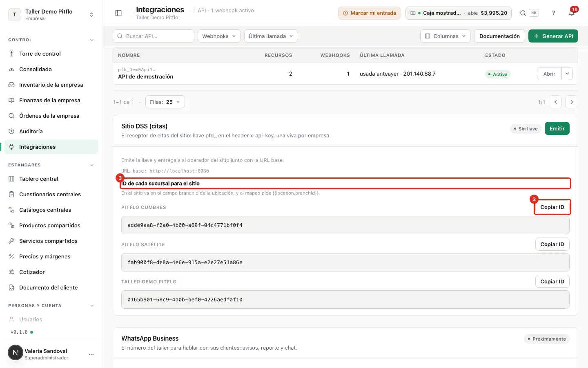Viewport: 588px width, 368px height.
Task: Select Integraciones sidebar item
Action: pos(51,147)
